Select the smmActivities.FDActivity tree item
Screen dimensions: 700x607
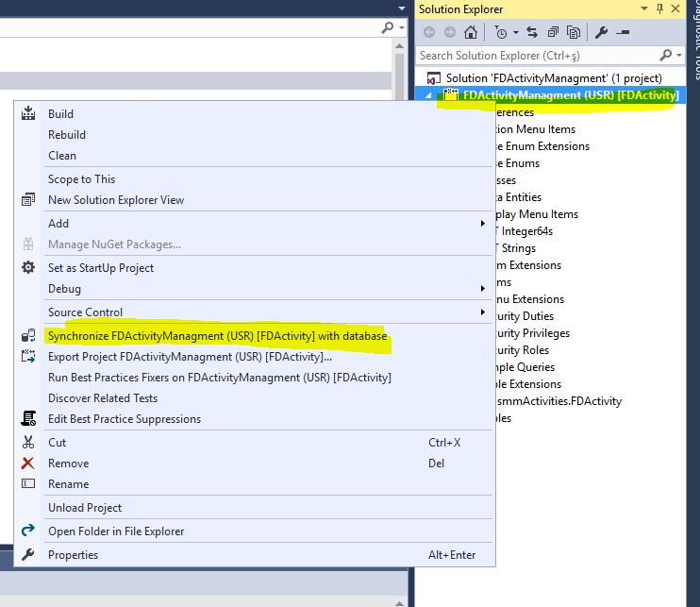coord(558,401)
